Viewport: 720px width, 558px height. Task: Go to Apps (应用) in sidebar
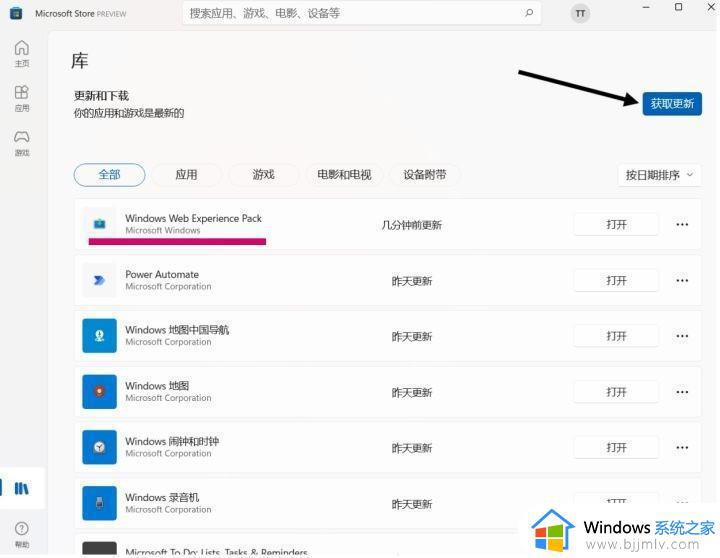pyautogui.click(x=22, y=98)
